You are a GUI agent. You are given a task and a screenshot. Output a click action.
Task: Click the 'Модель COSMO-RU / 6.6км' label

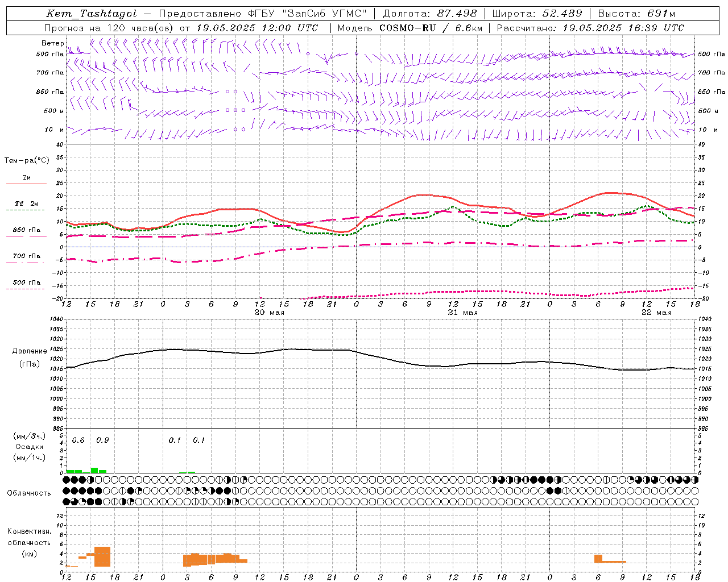[410, 28]
